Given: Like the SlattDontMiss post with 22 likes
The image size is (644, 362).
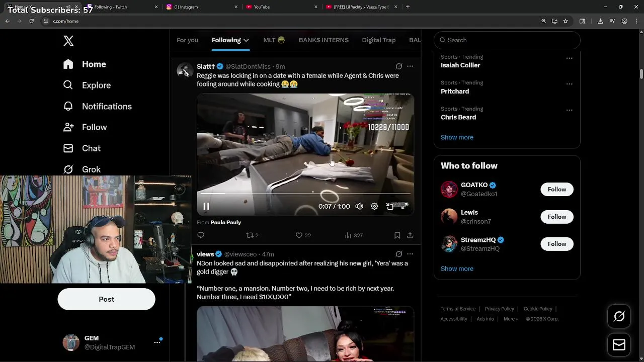Looking at the screenshot, I should (x=303, y=235).
